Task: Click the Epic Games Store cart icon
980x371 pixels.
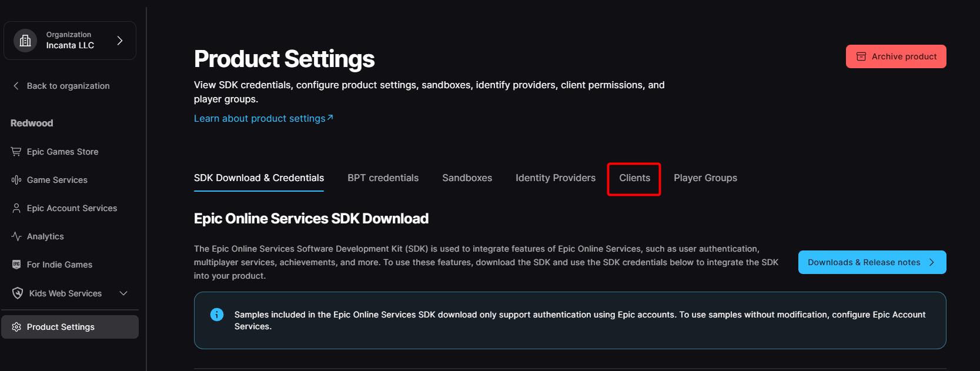Action: (16, 152)
